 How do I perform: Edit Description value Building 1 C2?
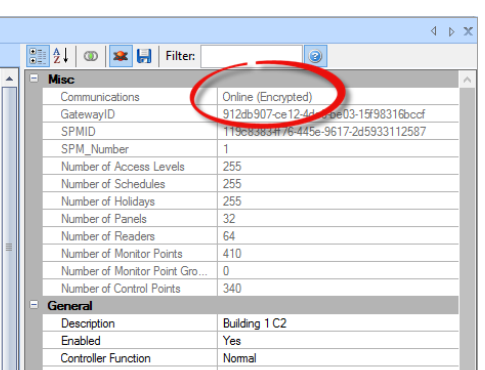tap(255, 323)
